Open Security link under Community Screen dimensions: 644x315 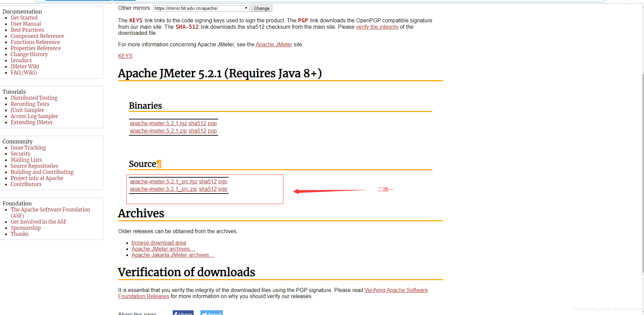pos(20,154)
